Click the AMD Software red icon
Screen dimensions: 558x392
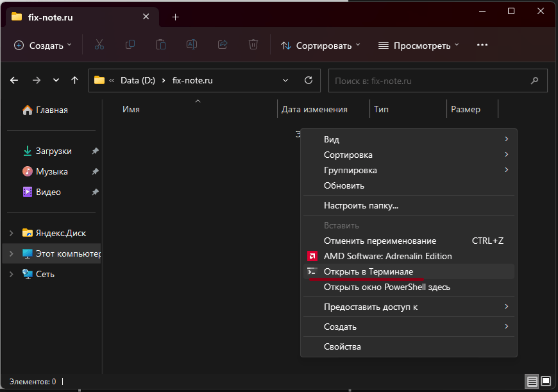click(312, 256)
